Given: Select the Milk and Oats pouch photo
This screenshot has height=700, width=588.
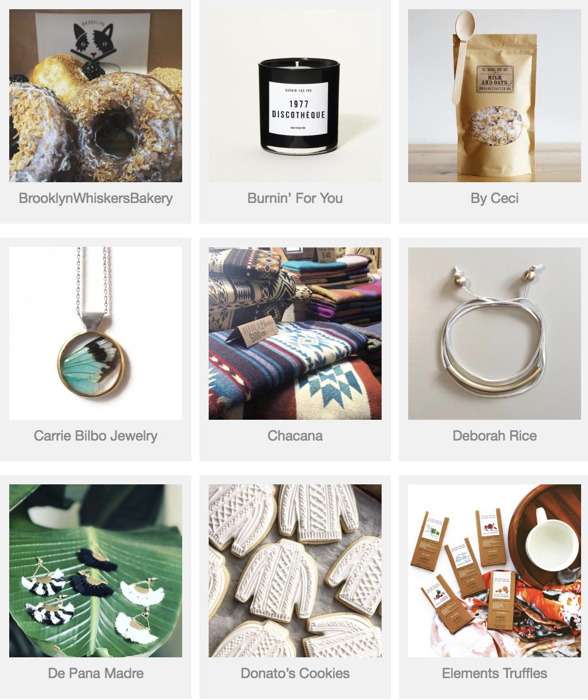Looking at the screenshot, I should pyautogui.click(x=495, y=96).
